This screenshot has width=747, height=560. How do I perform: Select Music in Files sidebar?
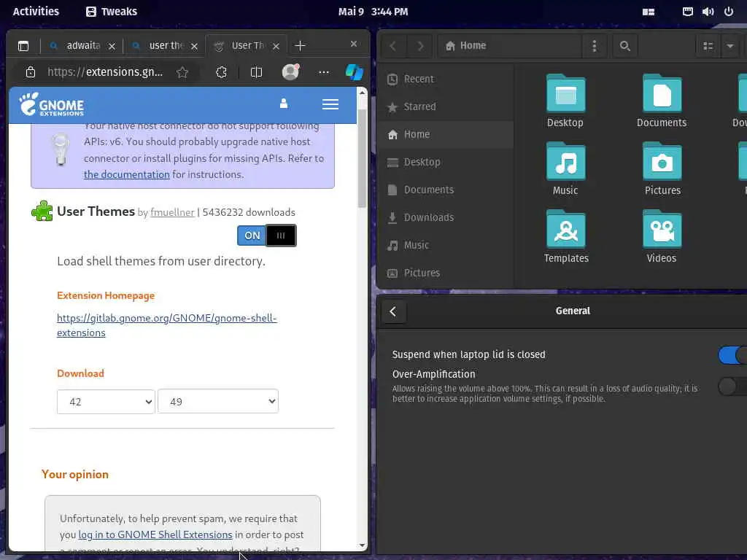point(446,245)
